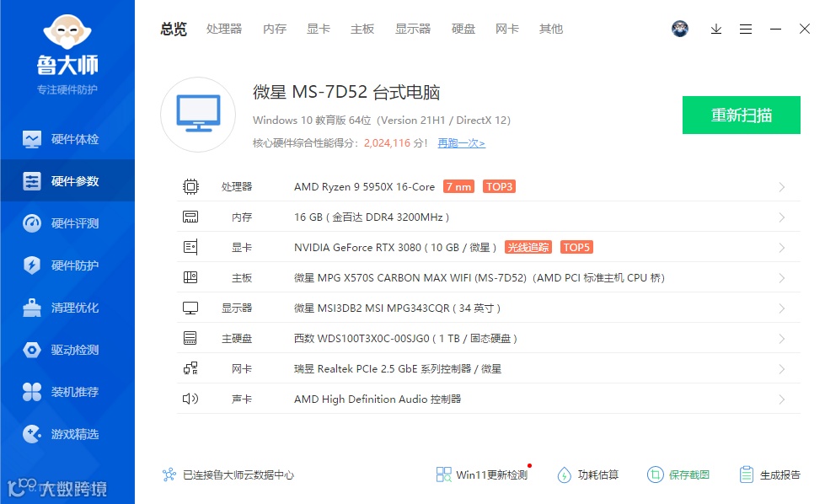Switch to the 处理器 tab
This screenshot has width=825, height=504.
(x=224, y=29)
